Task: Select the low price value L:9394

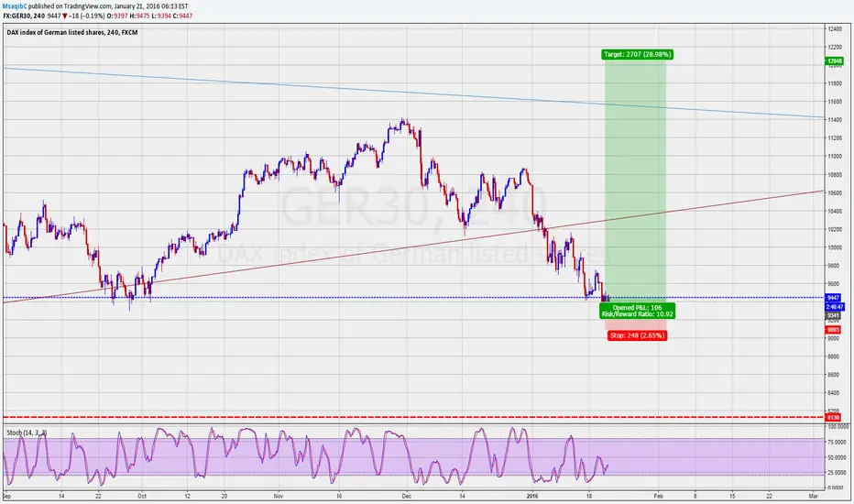Action: point(161,16)
